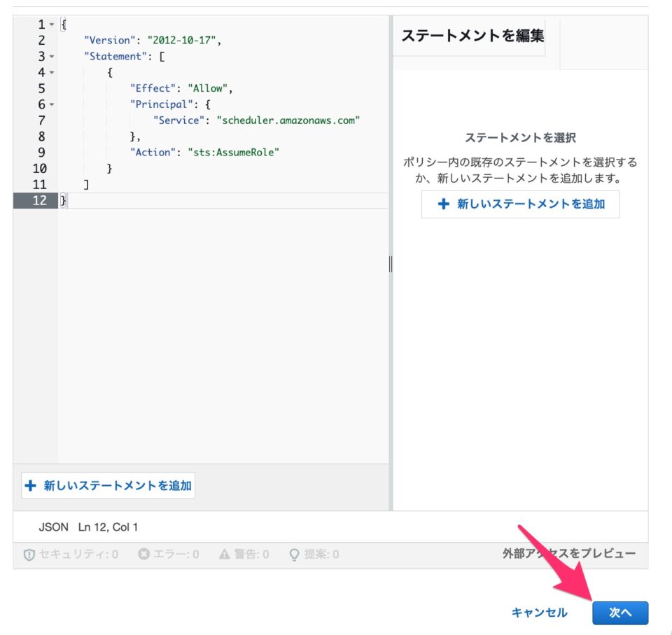Click the plus icon in the right panel add-statement button
The image size is (672, 635).
tap(444, 204)
